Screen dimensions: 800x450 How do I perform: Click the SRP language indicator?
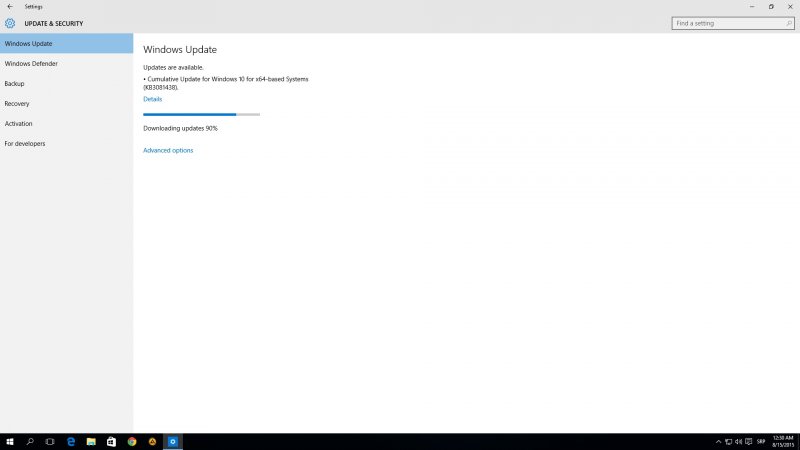point(761,442)
